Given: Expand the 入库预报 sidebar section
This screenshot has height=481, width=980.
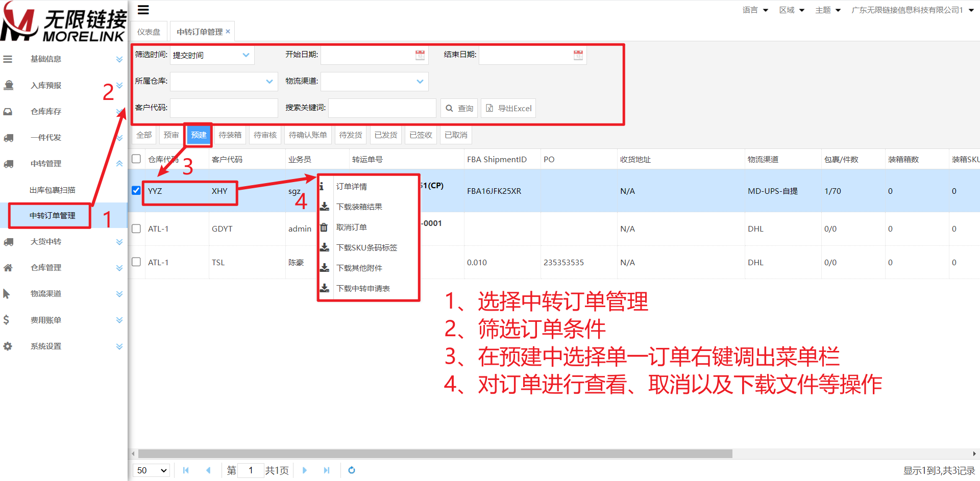Looking at the screenshot, I should click(x=119, y=85).
